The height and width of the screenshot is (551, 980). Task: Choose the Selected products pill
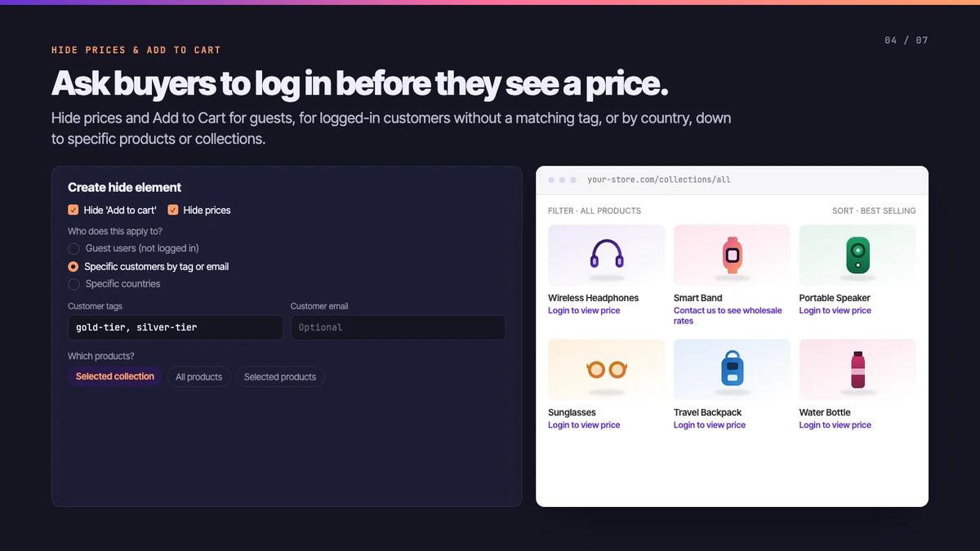(280, 377)
